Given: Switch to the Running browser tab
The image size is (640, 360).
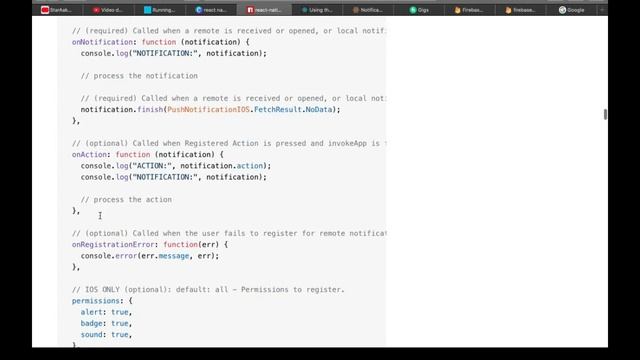Looking at the screenshot, I should pyautogui.click(x=160, y=10).
